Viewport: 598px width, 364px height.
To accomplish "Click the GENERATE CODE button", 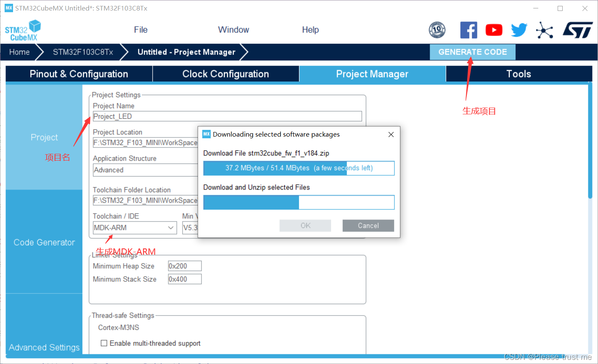I will pos(472,52).
